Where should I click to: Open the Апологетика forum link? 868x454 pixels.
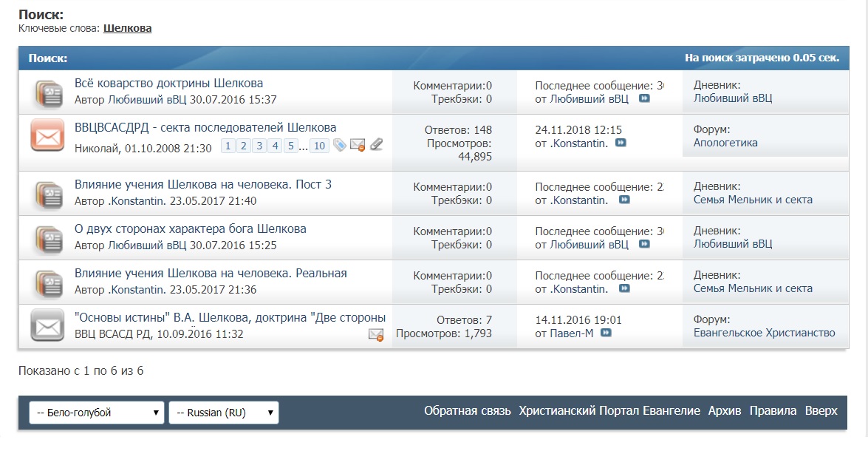(725, 143)
